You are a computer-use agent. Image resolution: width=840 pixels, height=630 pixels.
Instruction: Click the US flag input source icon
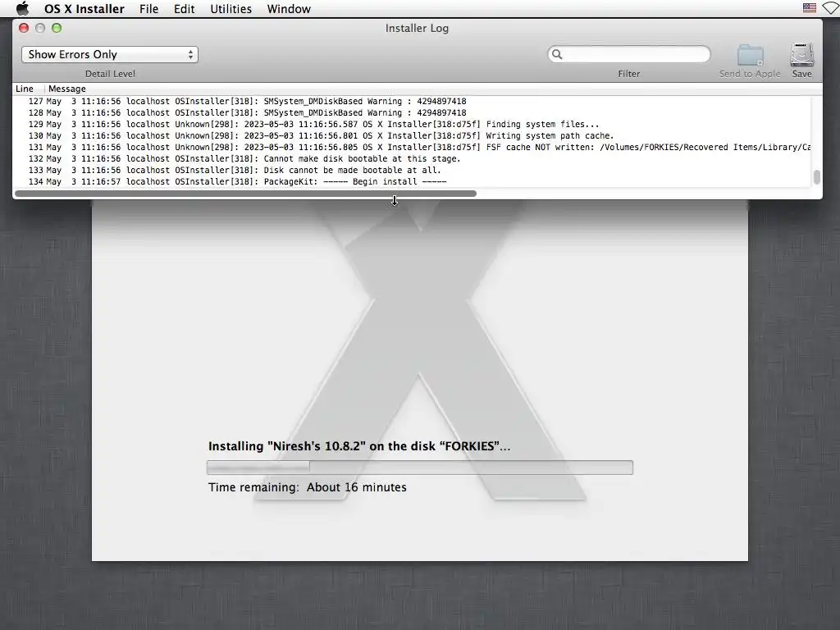810,8
